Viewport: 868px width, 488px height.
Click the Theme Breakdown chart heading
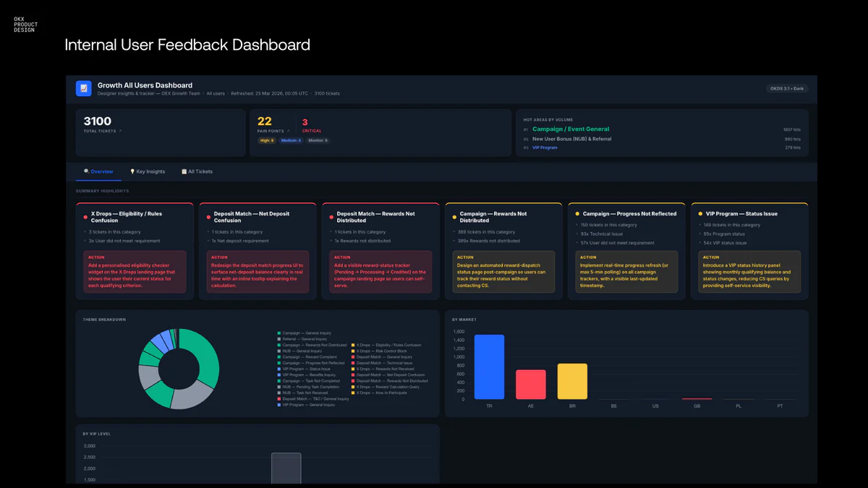[104, 319]
